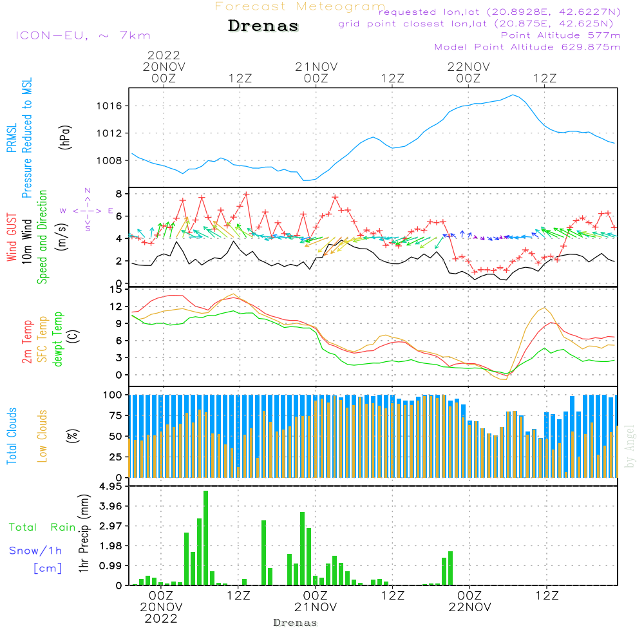Click the red 'Wind GUST' label
This screenshot has height=644, width=644.
pos(12,237)
